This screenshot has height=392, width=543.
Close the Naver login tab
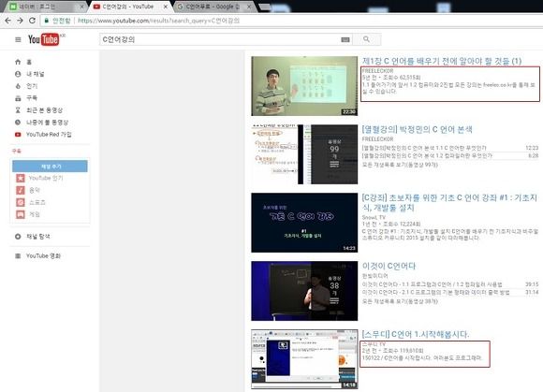click(x=81, y=7)
